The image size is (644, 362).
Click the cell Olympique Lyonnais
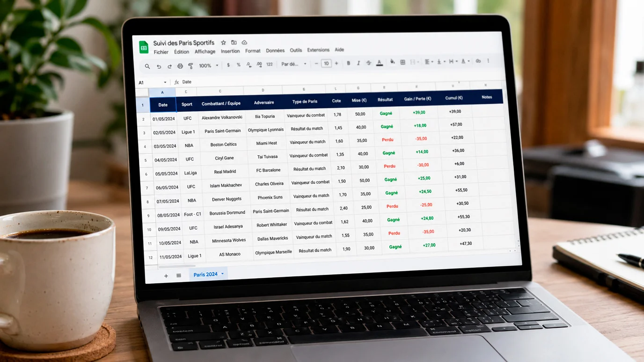pyautogui.click(x=266, y=130)
